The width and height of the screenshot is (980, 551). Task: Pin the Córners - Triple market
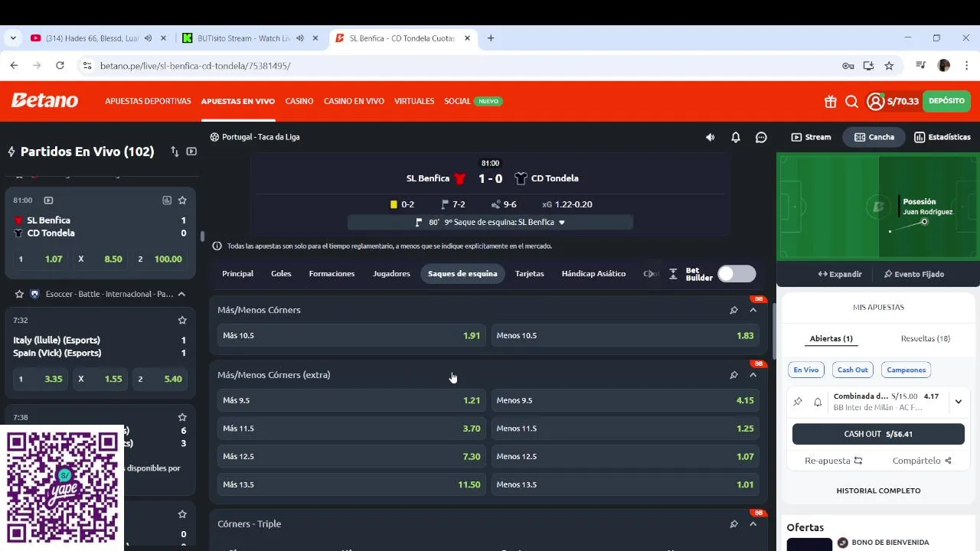[733, 524]
